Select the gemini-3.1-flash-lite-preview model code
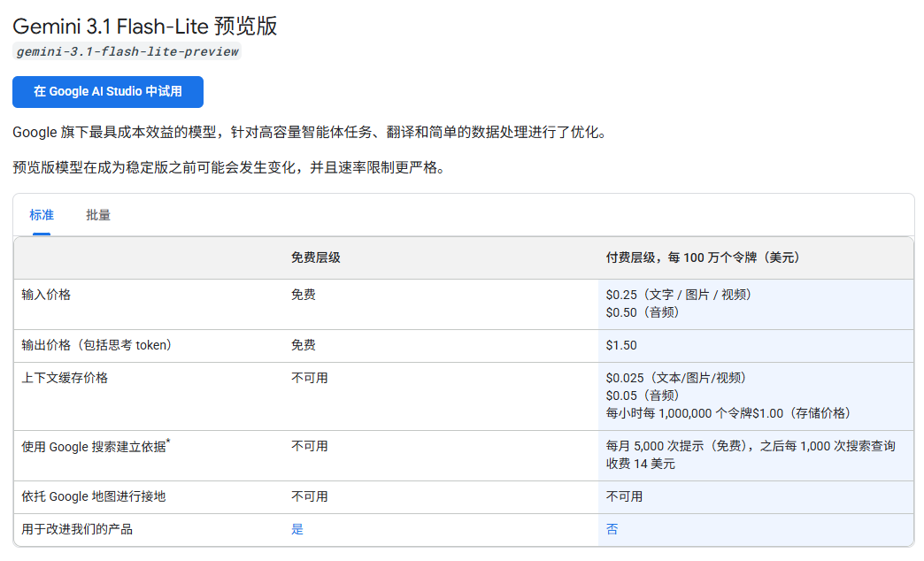Screen dimensions: 924x561 click(127, 52)
